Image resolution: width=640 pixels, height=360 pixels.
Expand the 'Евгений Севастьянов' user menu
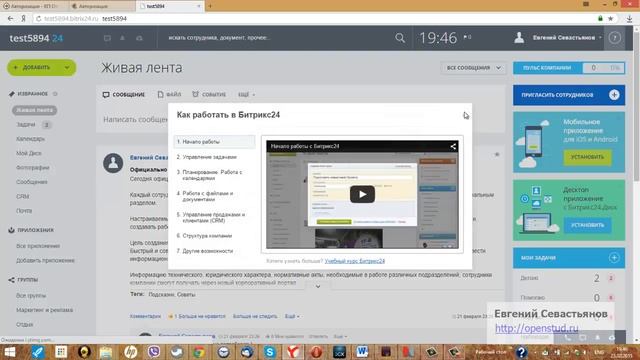[x=567, y=38]
